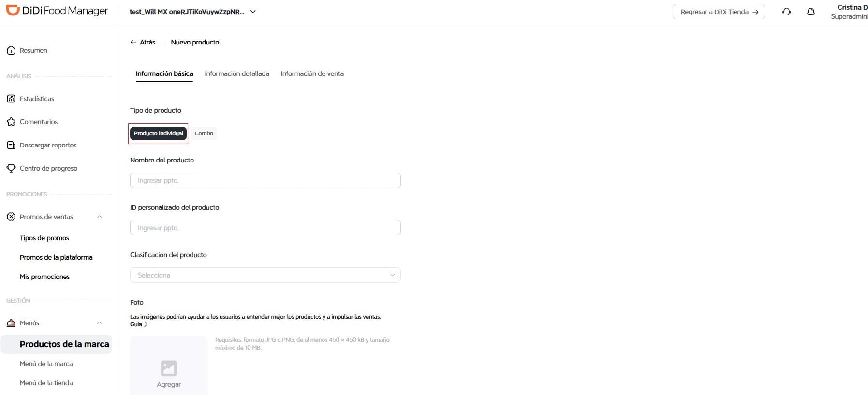Click the Cristina D Superadmin profile
Viewport: 868px width, 395px height.
(850, 12)
